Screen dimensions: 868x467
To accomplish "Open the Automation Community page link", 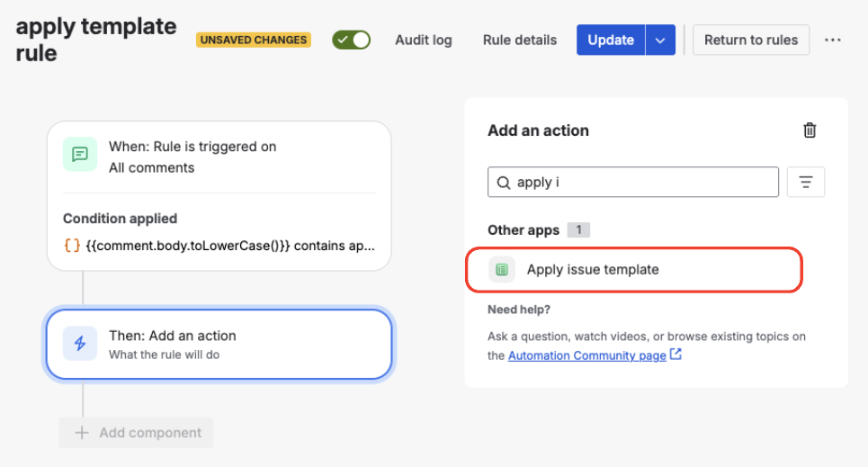I will pyautogui.click(x=586, y=355).
